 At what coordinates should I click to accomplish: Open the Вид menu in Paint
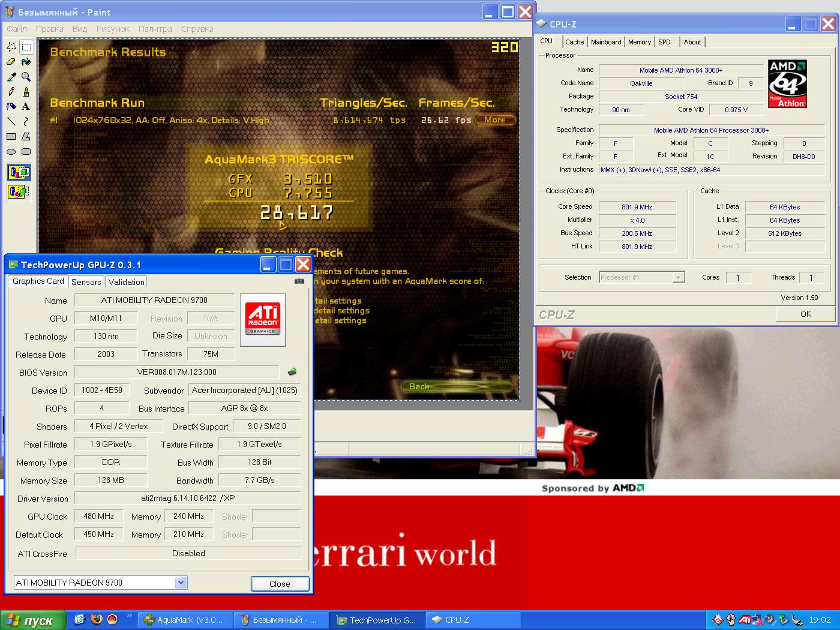click(80, 29)
